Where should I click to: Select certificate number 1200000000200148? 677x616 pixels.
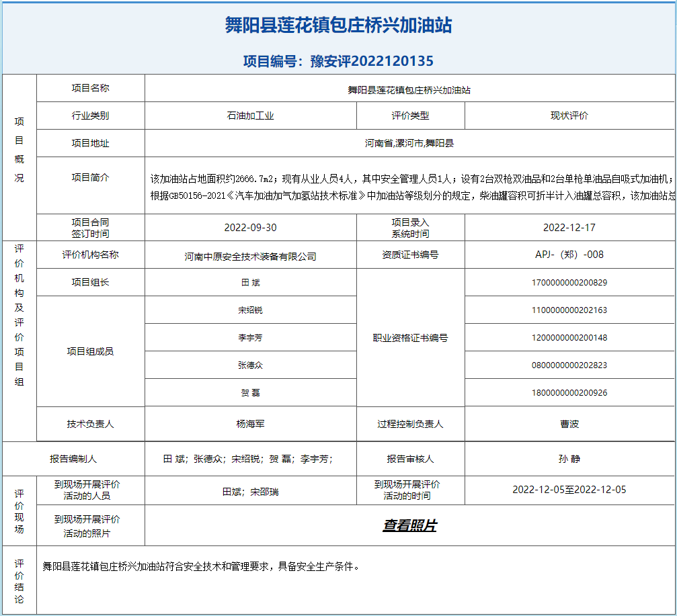tap(569, 338)
